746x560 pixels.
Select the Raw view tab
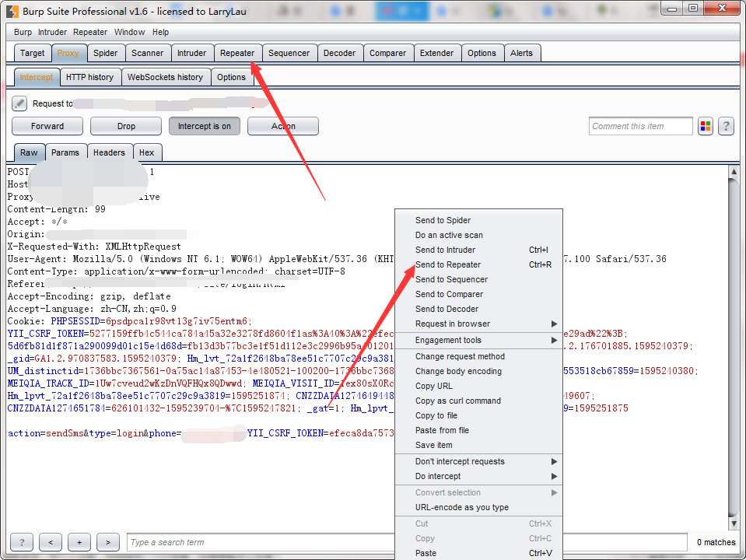(29, 152)
